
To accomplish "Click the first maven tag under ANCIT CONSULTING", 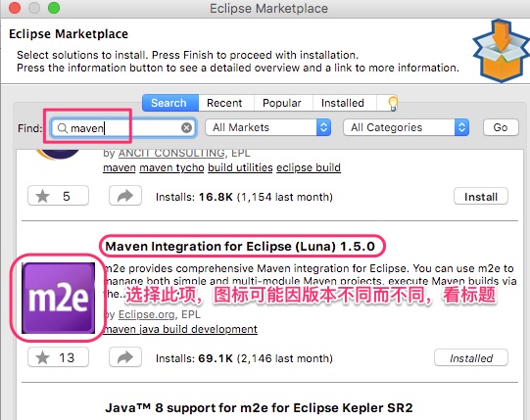I will [x=120, y=167].
